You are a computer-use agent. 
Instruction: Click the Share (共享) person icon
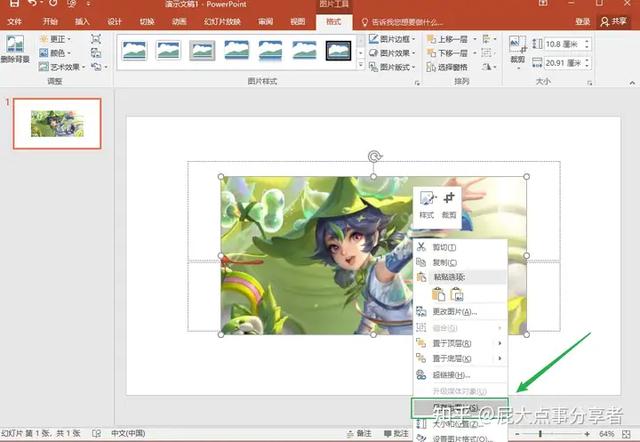(x=604, y=22)
